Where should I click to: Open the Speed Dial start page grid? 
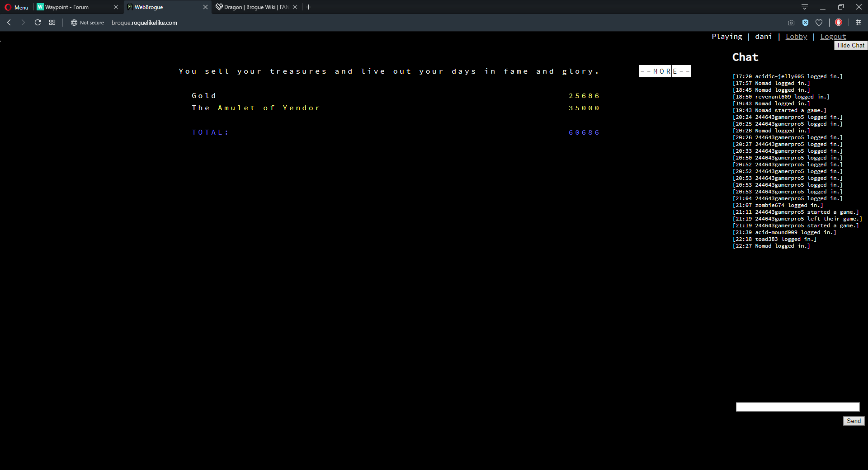pos(52,23)
